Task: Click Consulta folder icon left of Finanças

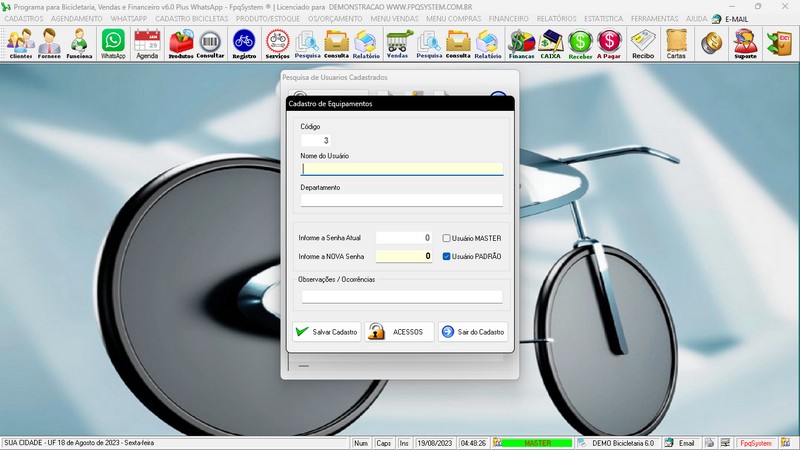Action: point(458,44)
